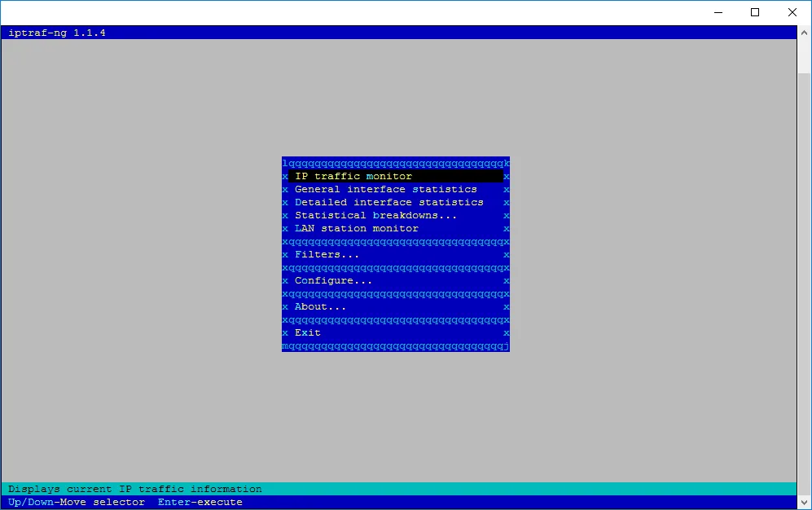Close the terminal window
This screenshot has height=510, width=812.
(x=792, y=12)
